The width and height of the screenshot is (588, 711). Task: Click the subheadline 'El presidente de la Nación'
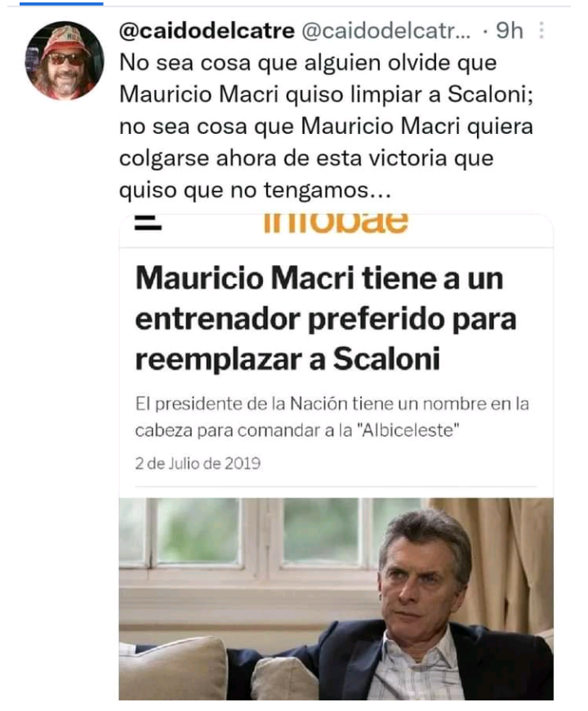coord(332,403)
